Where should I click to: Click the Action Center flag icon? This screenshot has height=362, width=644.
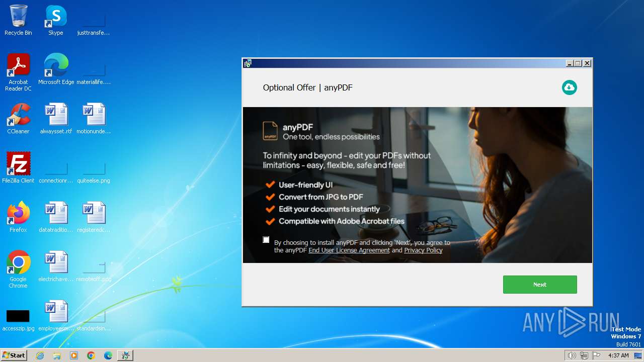pyautogui.click(x=596, y=355)
